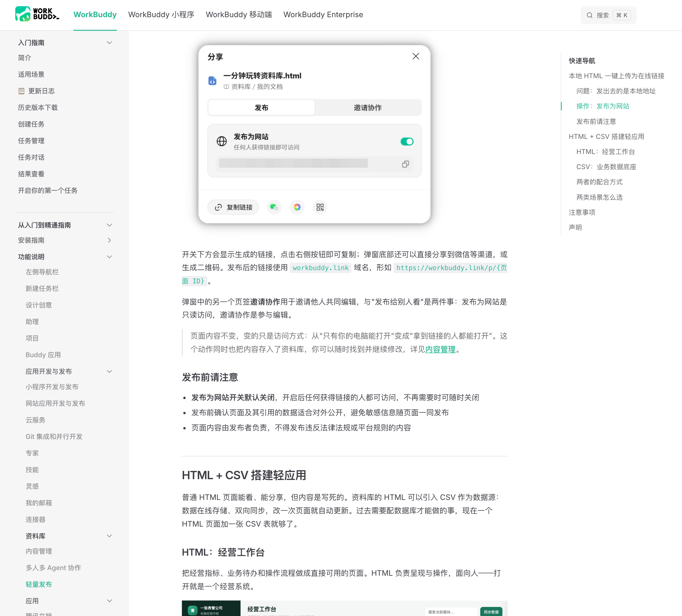Open the WorkBuddy Enterprise nav tab

click(323, 15)
